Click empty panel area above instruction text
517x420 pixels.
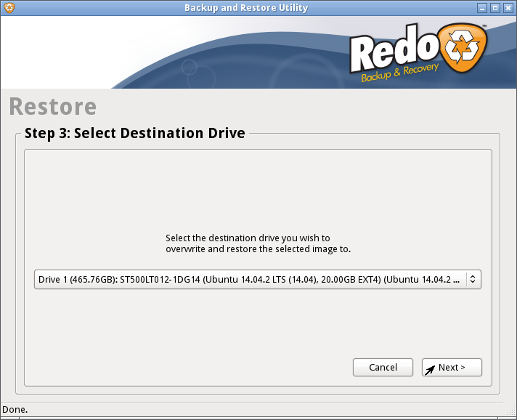coord(258,189)
